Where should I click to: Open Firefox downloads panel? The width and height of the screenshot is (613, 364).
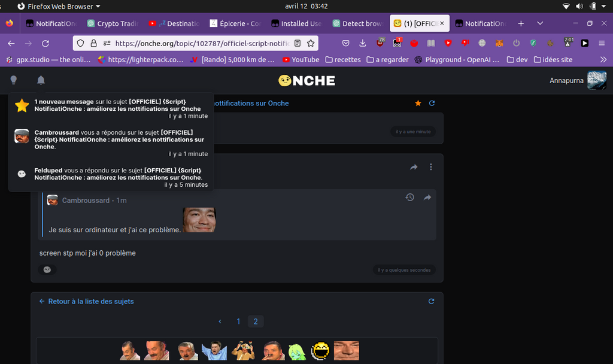pos(363,43)
